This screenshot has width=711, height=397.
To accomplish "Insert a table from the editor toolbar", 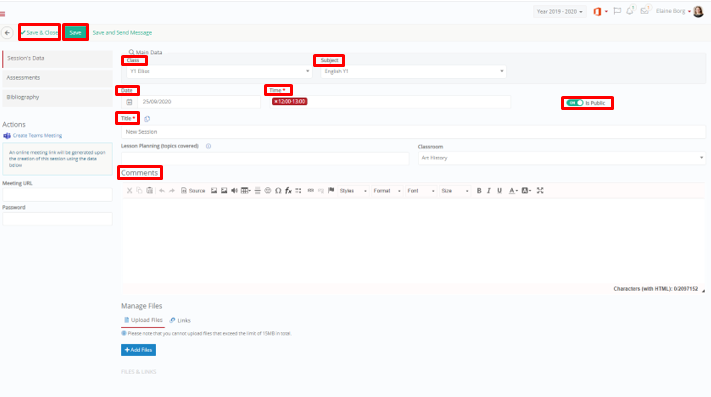I will tap(245, 191).
